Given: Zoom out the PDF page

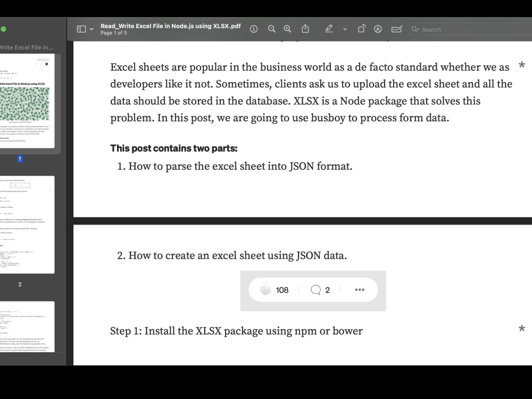Looking at the screenshot, I should pyautogui.click(x=271, y=29).
